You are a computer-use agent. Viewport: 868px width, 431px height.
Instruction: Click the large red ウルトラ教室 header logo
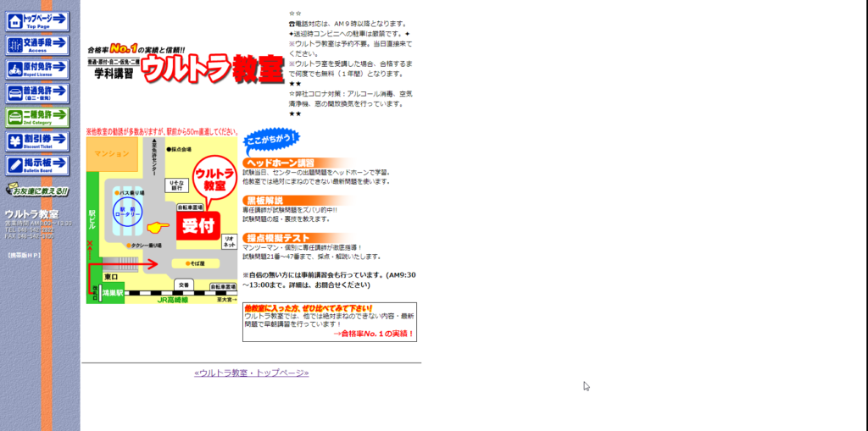pyautogui.click(x=213, y=71)
